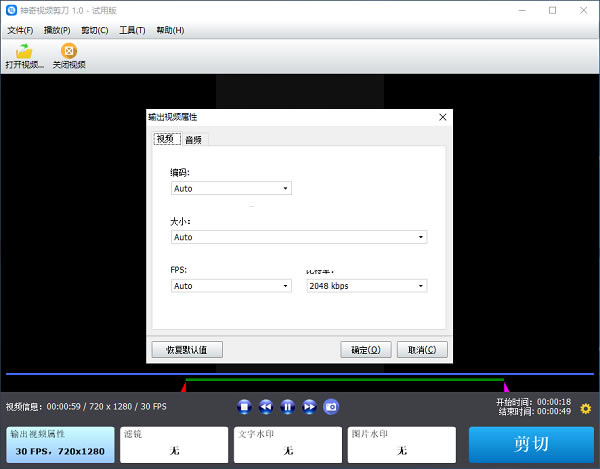Click the 文字水印 text watermark panel
The image size is (600, 469).
[x=288, y=445]
